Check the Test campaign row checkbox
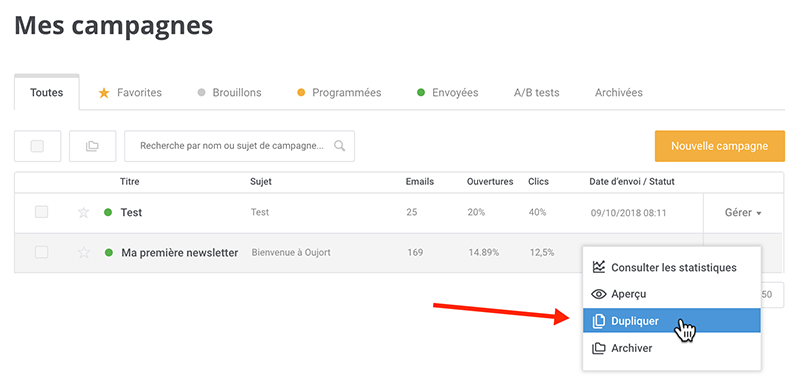 (41, 212)
